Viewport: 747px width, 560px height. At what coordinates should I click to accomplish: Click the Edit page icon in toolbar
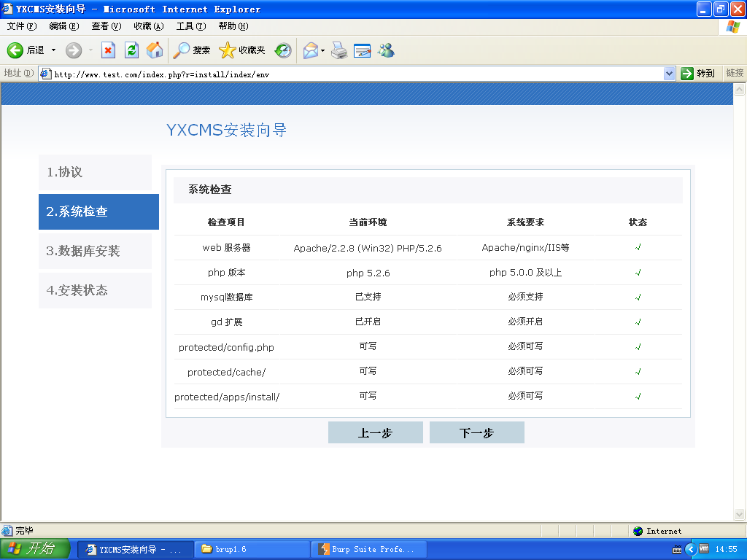pyautogui.click(x=363, y=50)
